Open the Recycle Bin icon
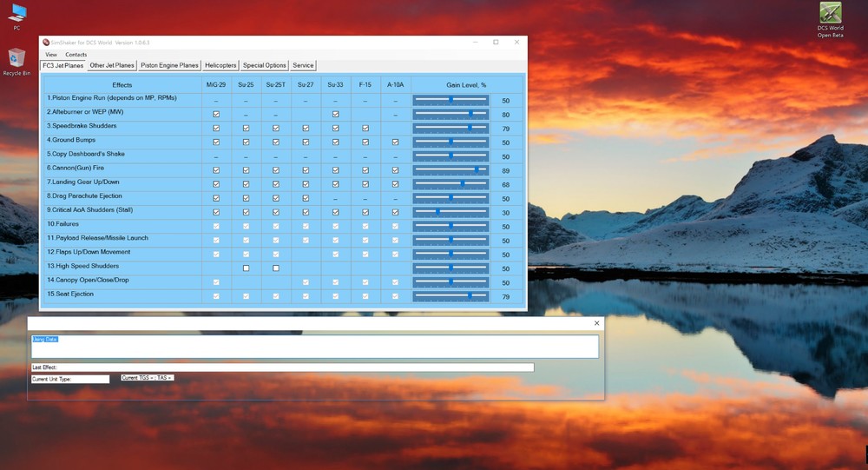The image size is (868, 470). point(16,62)
